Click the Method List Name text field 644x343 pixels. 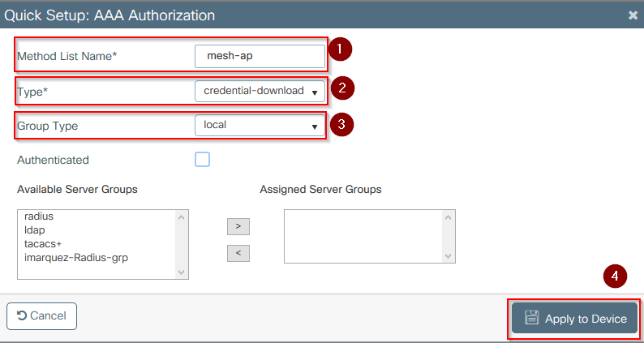(260, 56)
